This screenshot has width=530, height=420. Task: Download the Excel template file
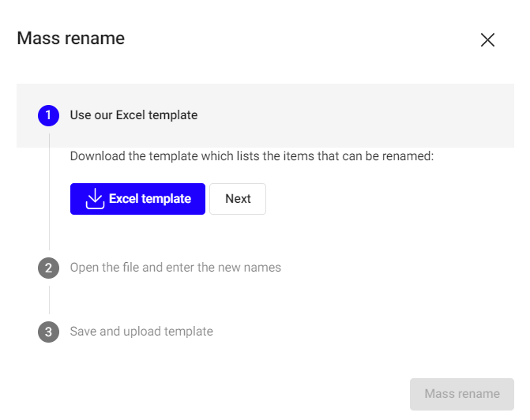[137, 199]
